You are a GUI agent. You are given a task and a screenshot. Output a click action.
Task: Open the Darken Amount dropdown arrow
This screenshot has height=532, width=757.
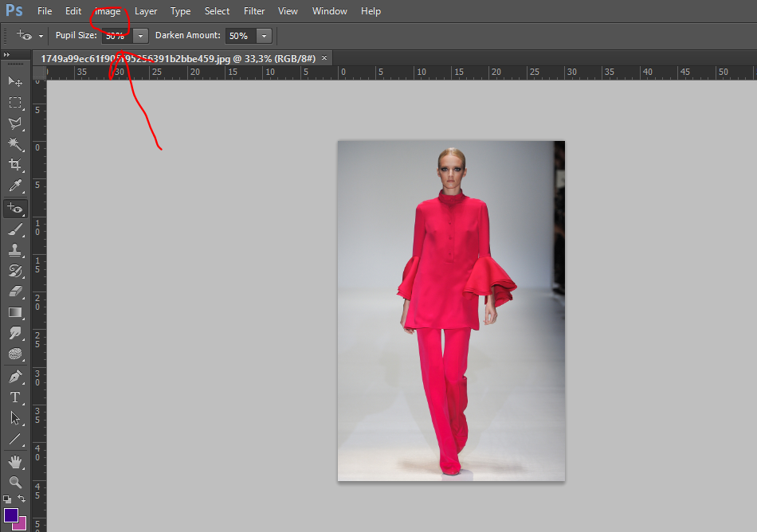point(264,36)
